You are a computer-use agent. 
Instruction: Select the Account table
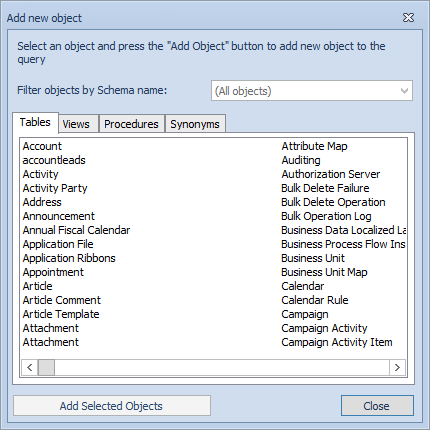coord(42,146)
